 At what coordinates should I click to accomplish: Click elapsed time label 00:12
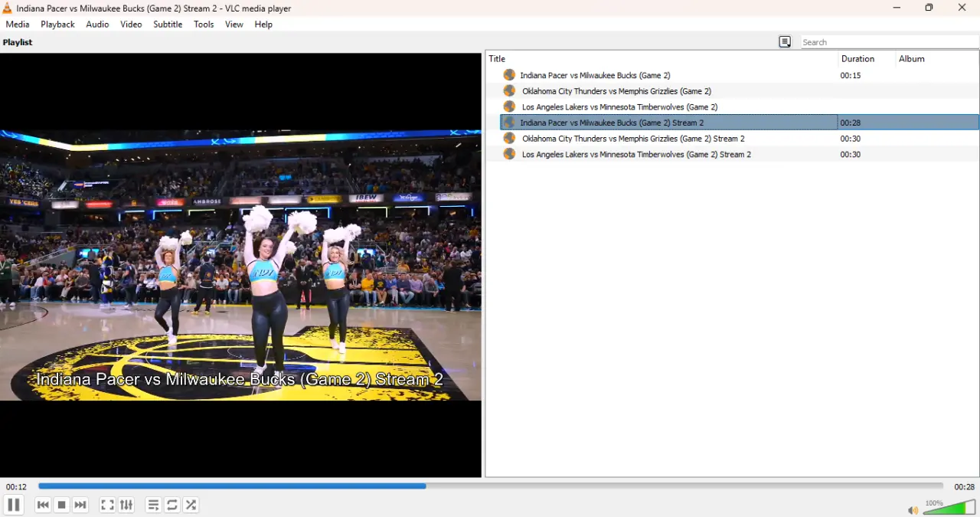(x=16, y=486)
